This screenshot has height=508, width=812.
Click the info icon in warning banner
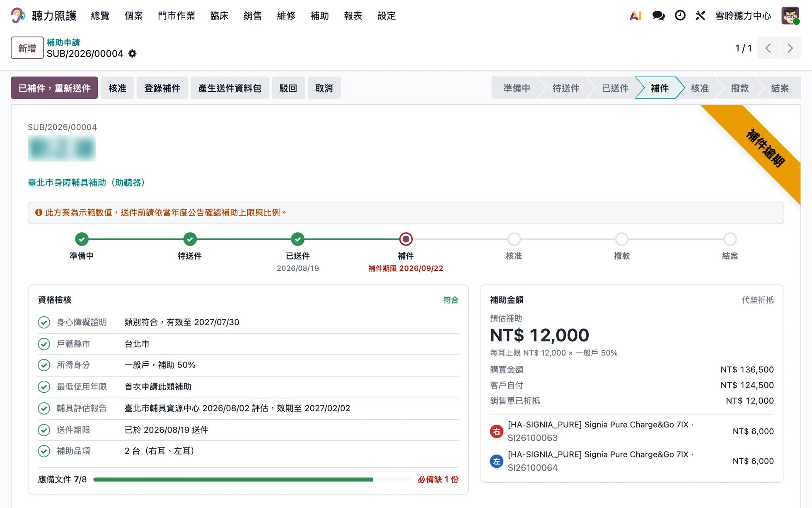[39, 212]
